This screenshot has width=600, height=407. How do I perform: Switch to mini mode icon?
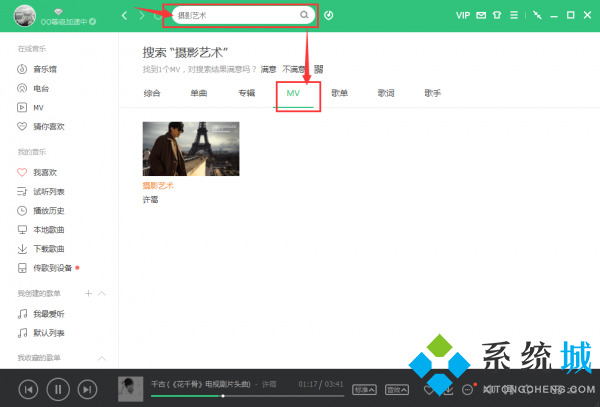(x=537, y=15)
